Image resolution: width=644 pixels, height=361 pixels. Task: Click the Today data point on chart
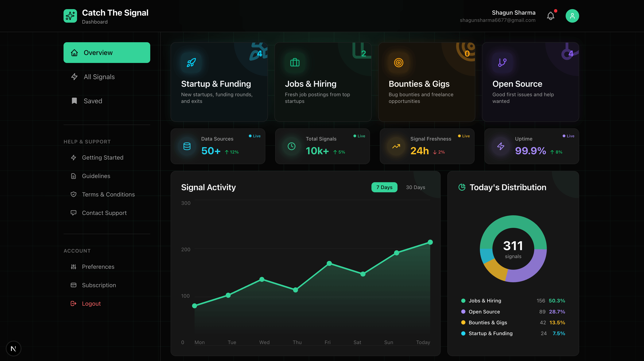click(x=430, y=242)
